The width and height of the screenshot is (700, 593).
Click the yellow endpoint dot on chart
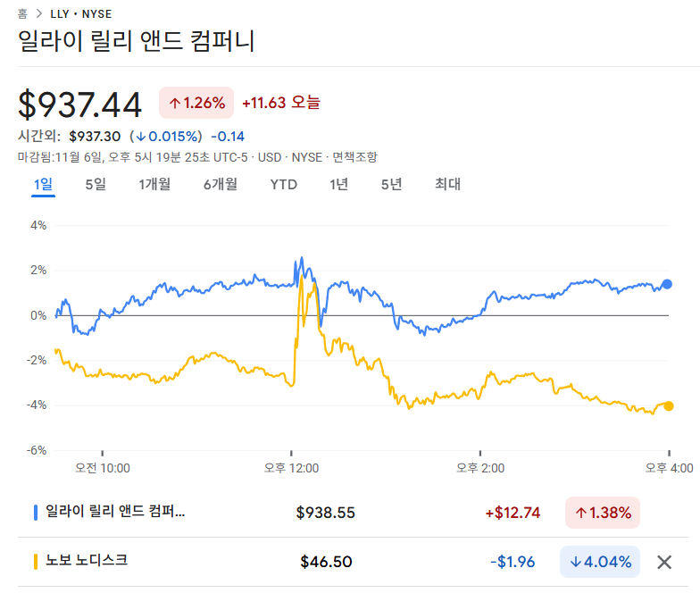click(x=669, y=406)
